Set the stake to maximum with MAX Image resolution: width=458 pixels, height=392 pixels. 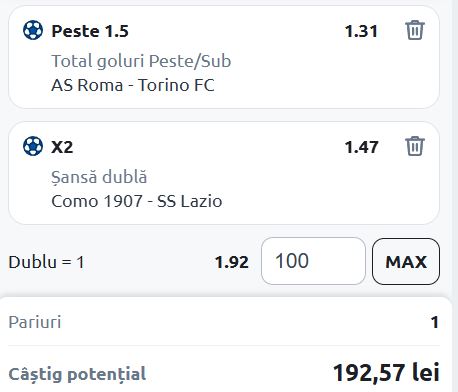[x=406, y=261]
